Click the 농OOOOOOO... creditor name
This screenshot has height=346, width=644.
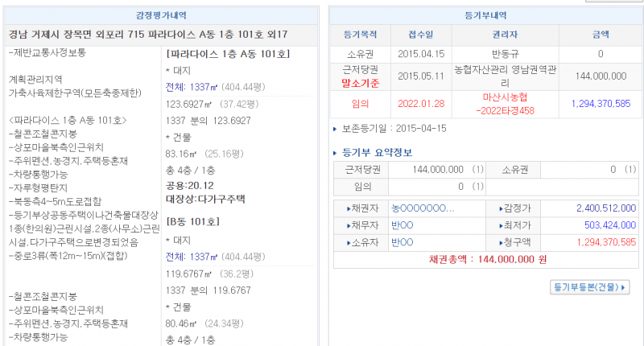[422, 208]
